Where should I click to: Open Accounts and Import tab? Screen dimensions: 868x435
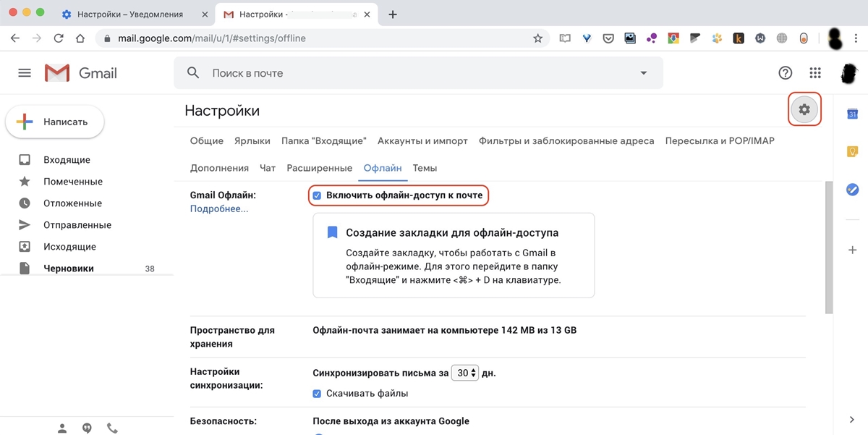tap(422, 141)
